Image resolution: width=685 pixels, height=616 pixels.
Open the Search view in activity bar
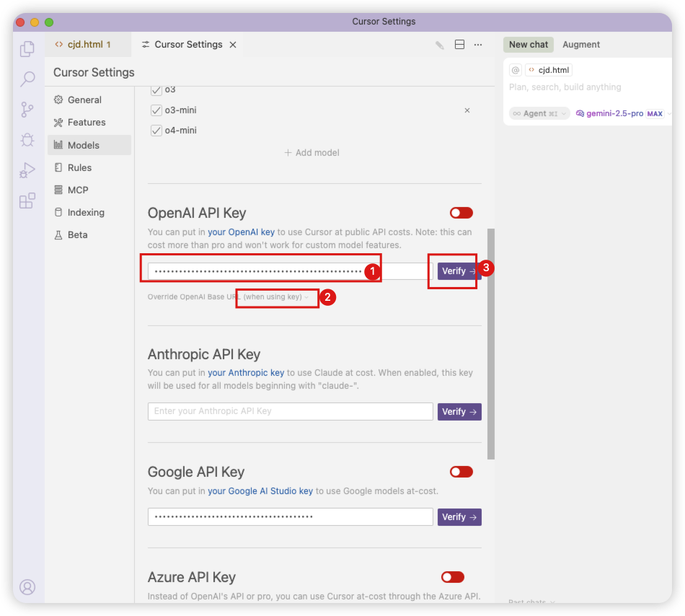tap(27, 79)
